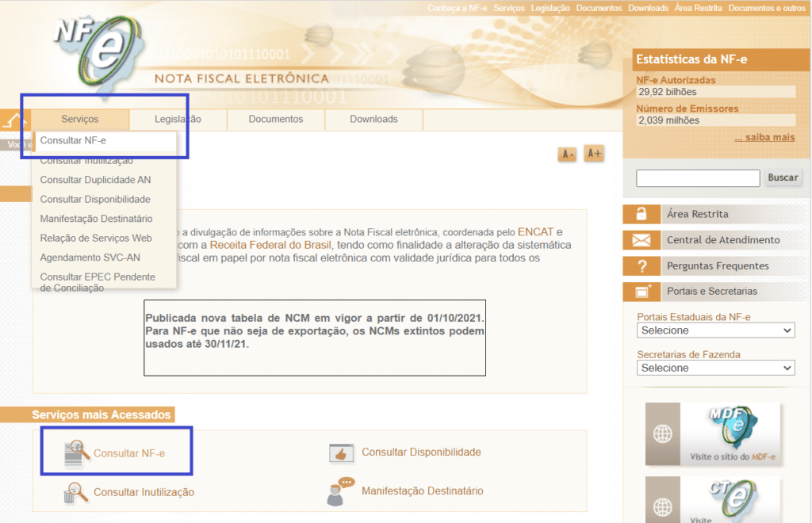Open the Secretarias de Fazenda Selecione dropdown
812x523 pixels.
tap(714, 368)
